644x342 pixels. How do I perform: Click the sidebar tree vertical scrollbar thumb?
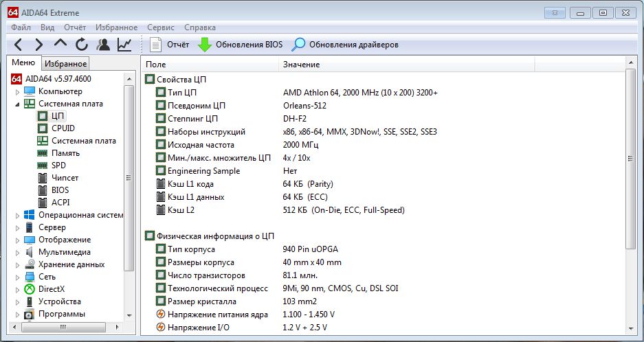coord(129,178)
